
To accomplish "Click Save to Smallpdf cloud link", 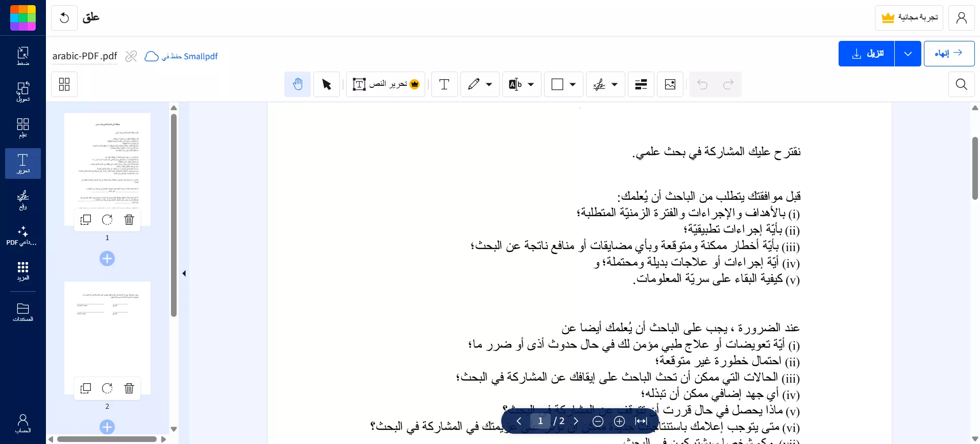I will [x=182, y=56].
